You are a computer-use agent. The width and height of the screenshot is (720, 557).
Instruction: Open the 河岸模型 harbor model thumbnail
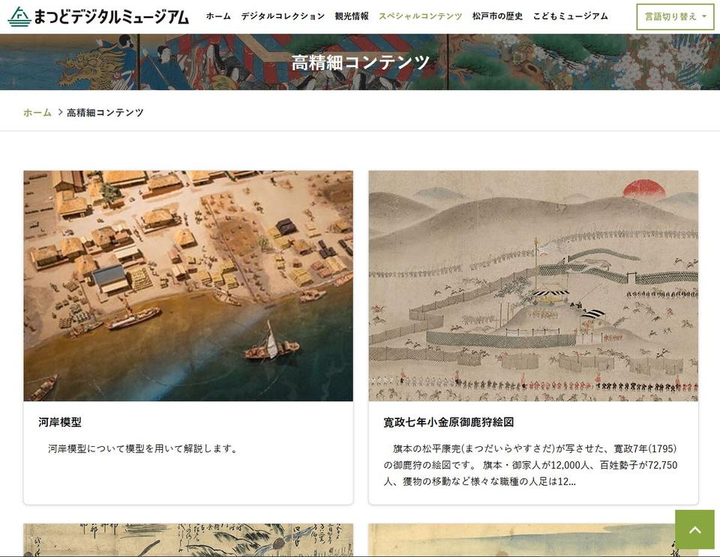(188, 286)
